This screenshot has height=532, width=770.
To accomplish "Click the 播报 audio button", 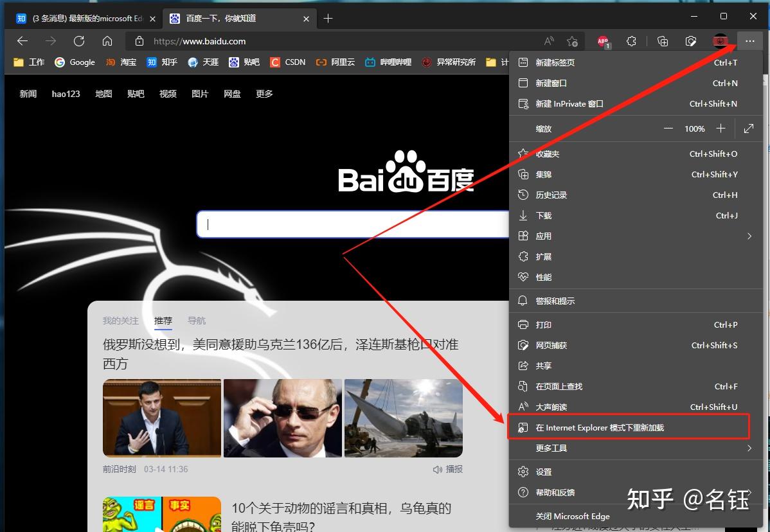I will (x=448, y=469).
